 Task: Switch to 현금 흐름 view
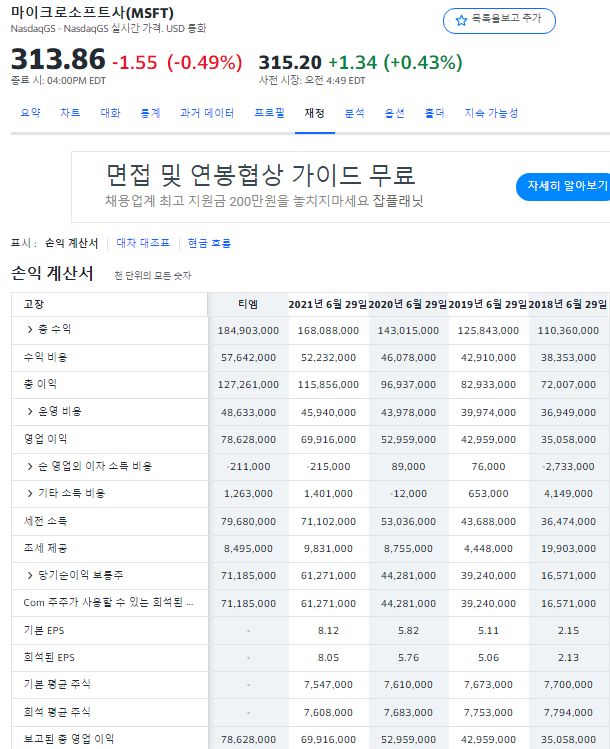(209, 243)
